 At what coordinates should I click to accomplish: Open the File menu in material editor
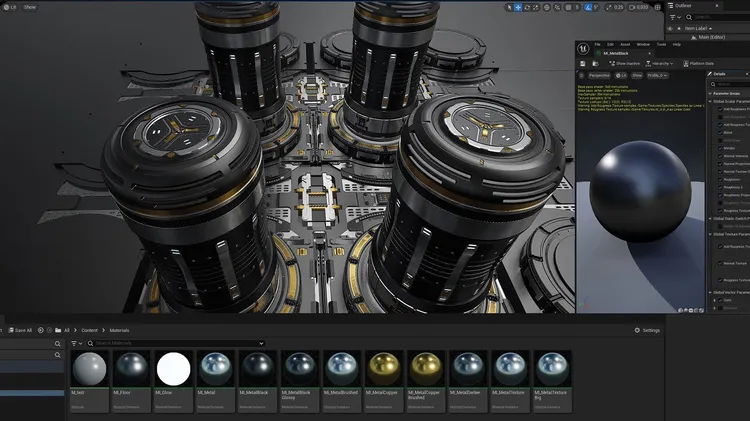597,44
